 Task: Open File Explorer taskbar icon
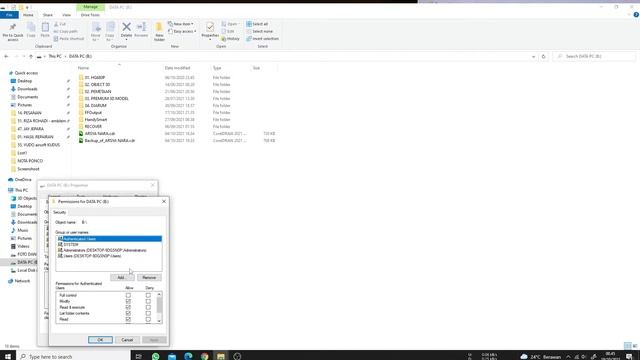tap(221, 356)
